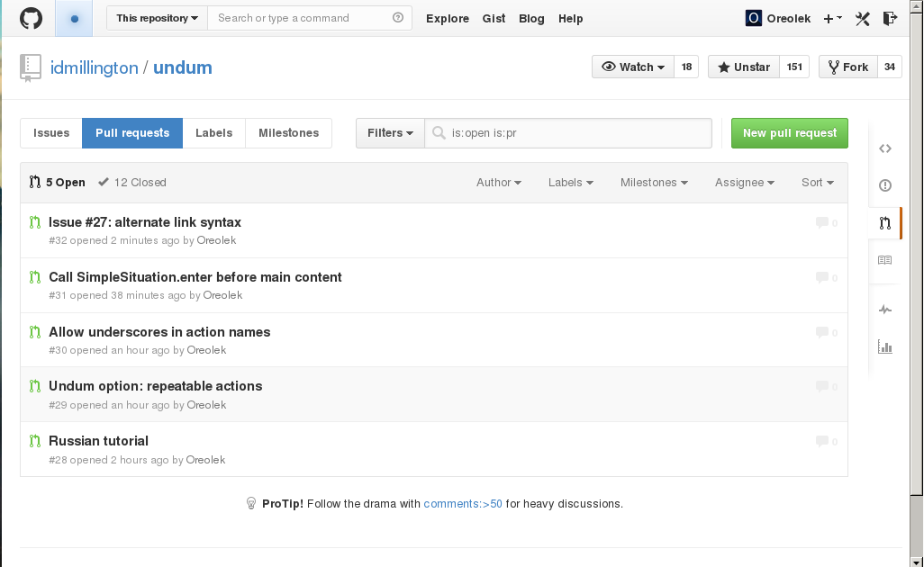Open Russian tutorial pull request

[x=98, y=441]
